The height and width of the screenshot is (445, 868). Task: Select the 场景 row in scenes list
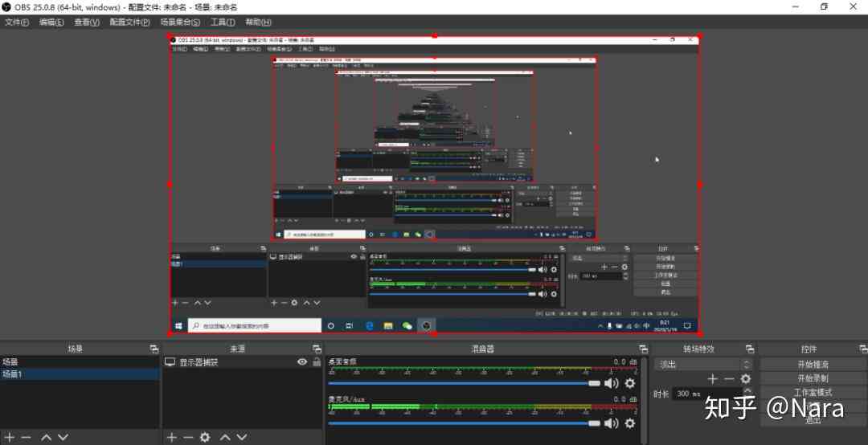(x=80, y=362)
